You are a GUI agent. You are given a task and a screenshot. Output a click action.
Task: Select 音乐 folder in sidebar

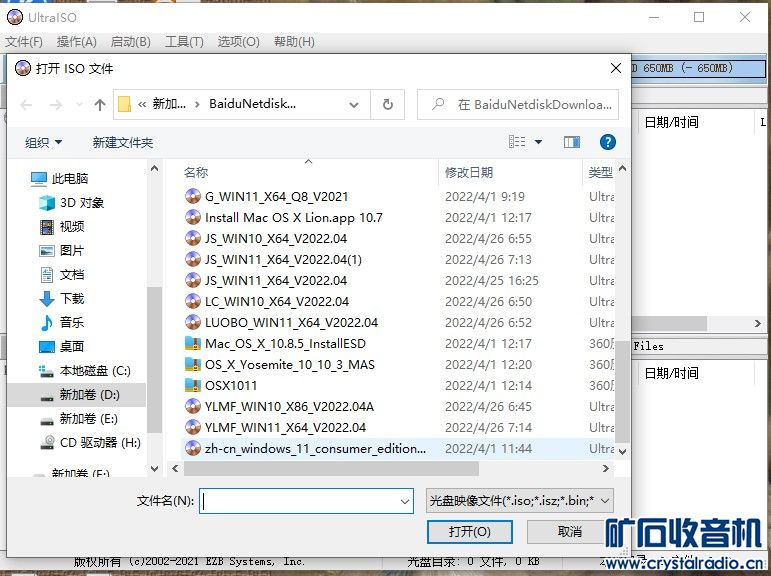coord(62,323)
